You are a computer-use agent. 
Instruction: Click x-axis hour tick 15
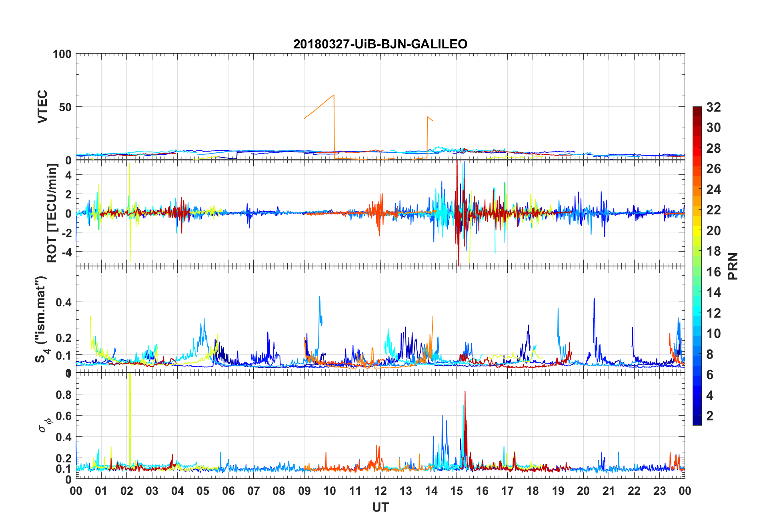457,491
